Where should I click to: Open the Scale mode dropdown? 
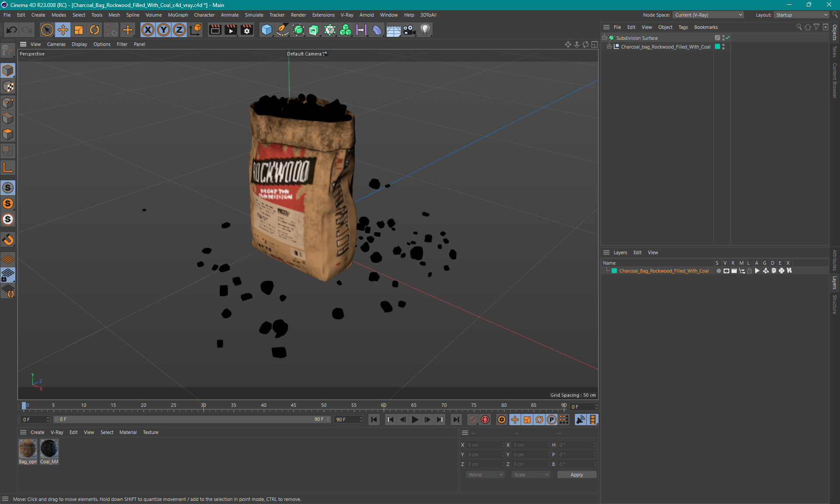click(531, 475)
